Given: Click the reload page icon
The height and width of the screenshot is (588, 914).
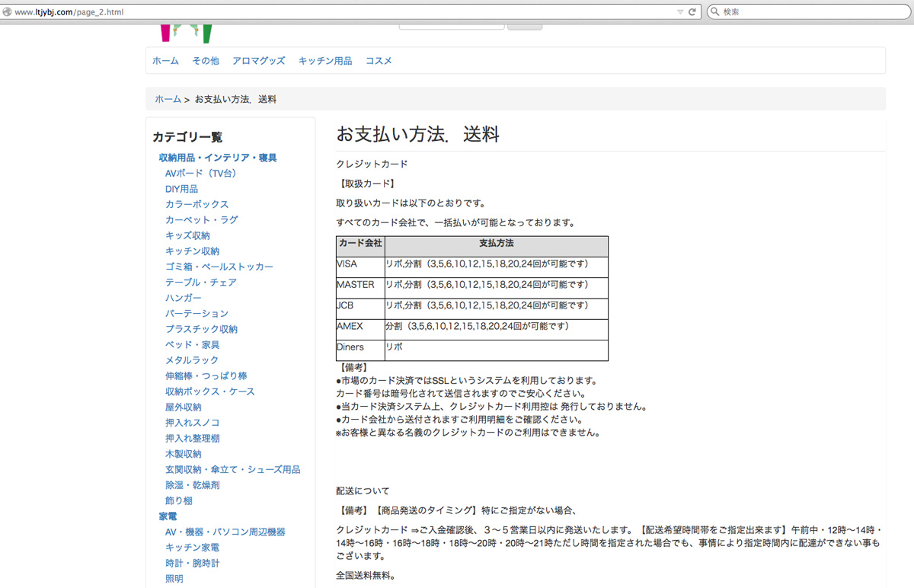Looking at the screenshot, I should (692, 12).
